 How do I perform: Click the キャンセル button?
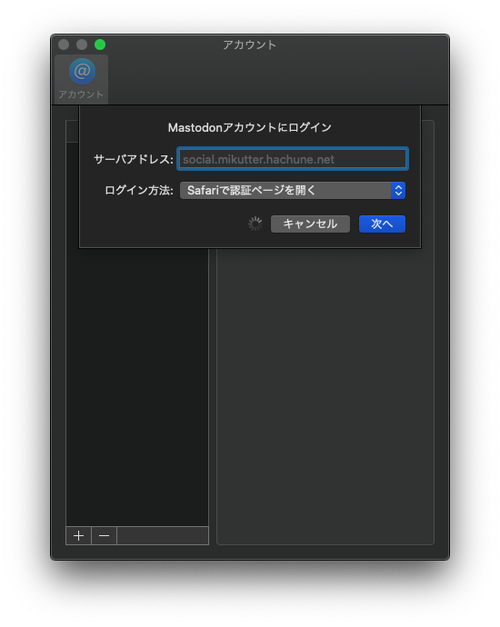310,224
